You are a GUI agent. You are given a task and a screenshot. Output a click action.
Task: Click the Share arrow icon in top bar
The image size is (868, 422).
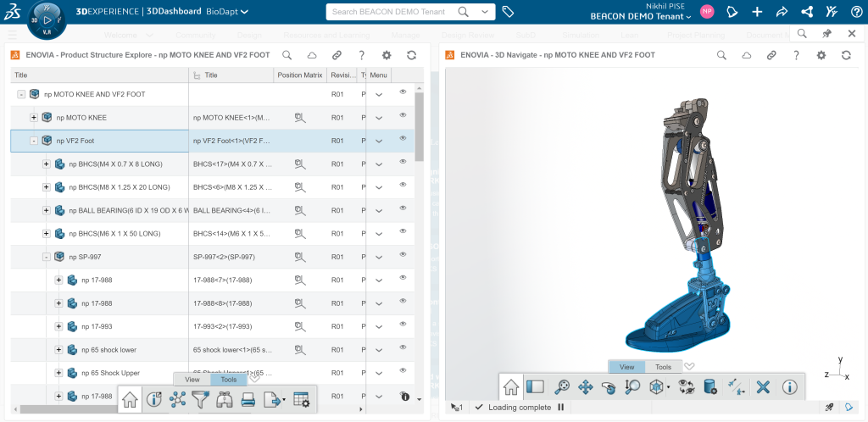coord(782,12)
